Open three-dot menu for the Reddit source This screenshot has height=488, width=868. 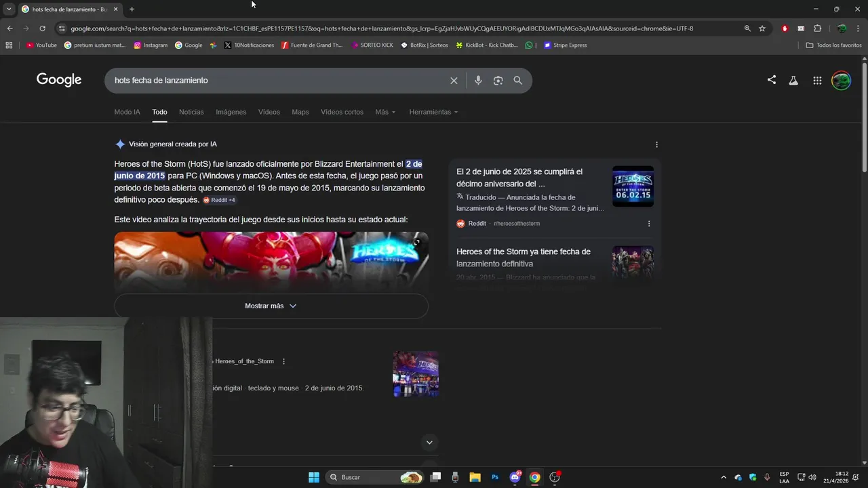tap(649, 224)
